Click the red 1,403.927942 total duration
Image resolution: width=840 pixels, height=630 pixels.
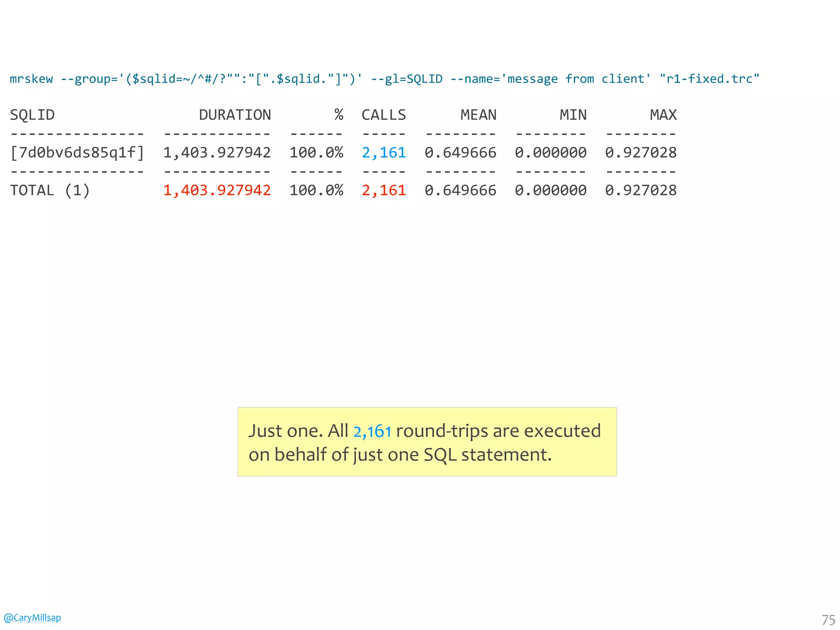click(x=217, y=190)
